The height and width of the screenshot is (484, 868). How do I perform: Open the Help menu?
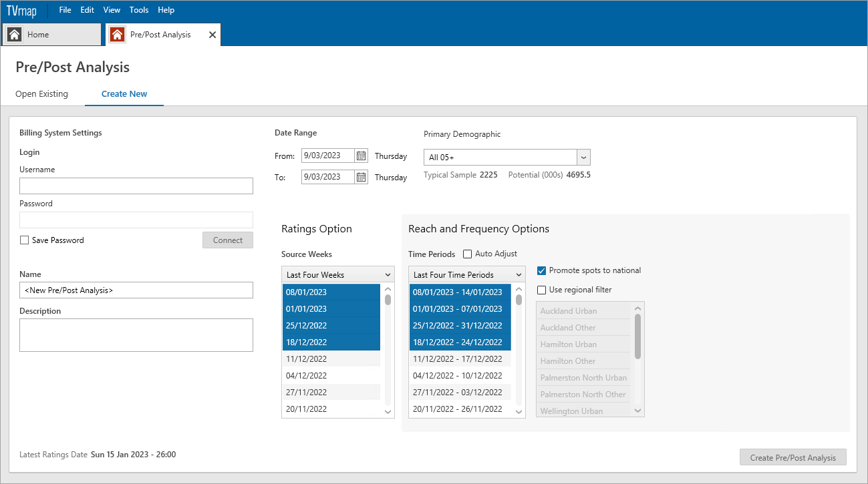pyautogui.click(x=166, y=10)
